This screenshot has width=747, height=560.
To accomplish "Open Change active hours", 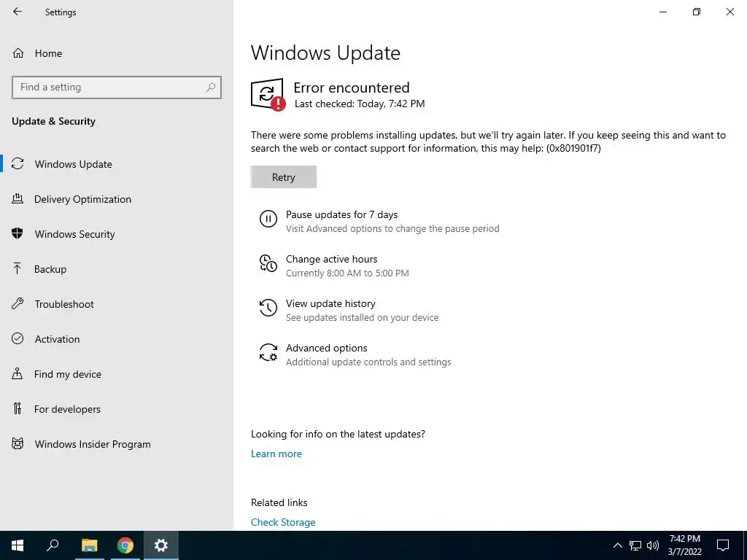I will 332,259.
